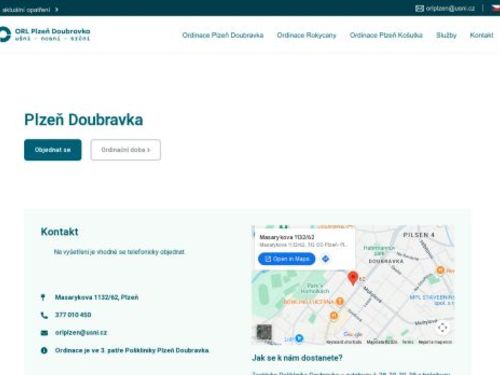Click the info circle icon in contact list
This screenshot has height=375, width=500.
point(44,350)
